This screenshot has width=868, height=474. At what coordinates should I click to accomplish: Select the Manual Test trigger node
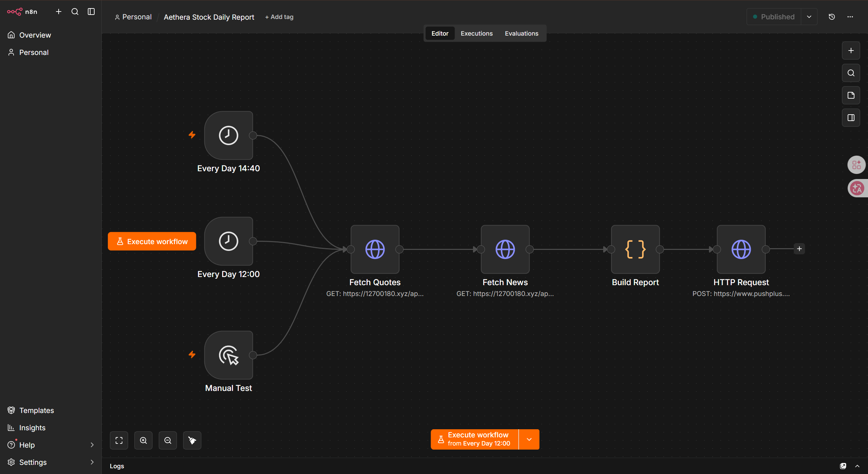pos(229,355)
